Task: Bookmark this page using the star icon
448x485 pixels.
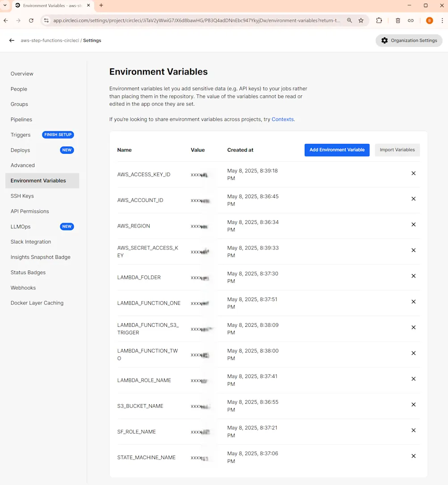Action: click(361, 20)
